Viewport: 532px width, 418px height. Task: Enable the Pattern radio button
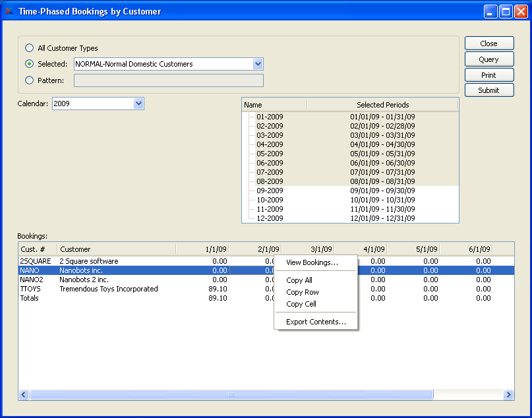(x=29, y=80)
